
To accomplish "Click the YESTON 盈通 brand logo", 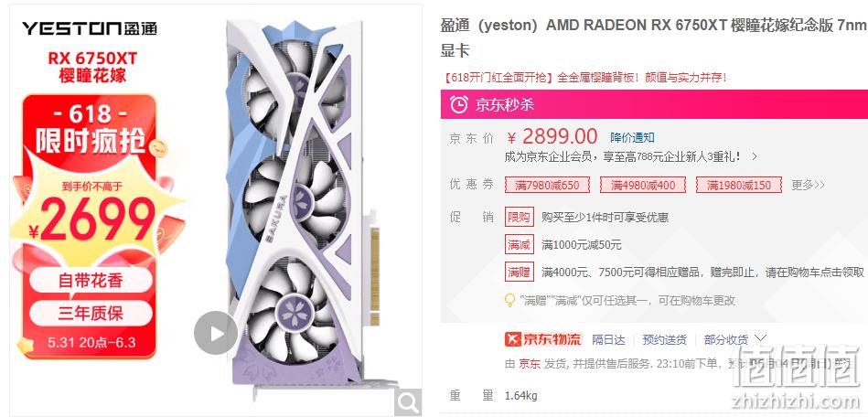I will 89,28.
